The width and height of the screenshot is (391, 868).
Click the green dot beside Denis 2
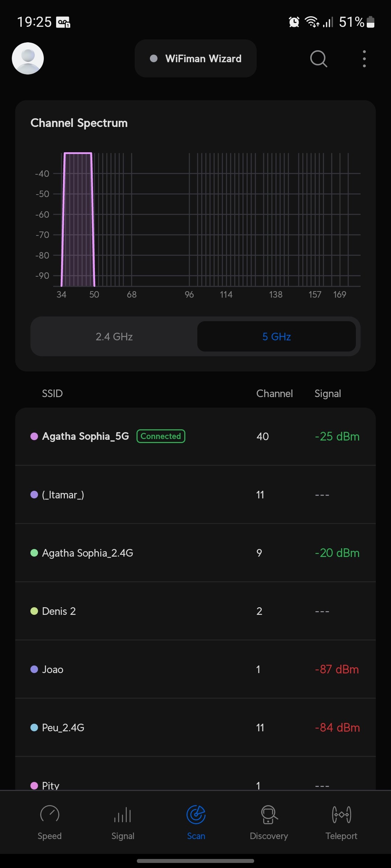coord(34,611)
